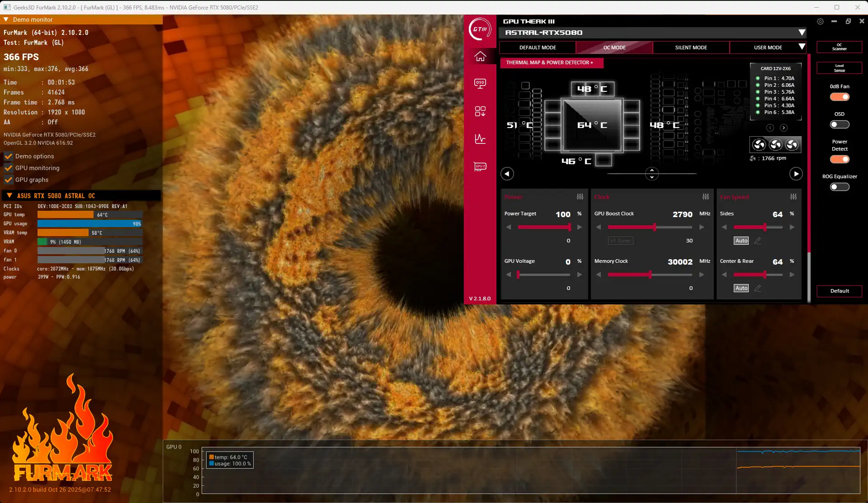Enable ROG Equalizer switch
Viewport: 868px width, 503px height.
coord(840,187)
